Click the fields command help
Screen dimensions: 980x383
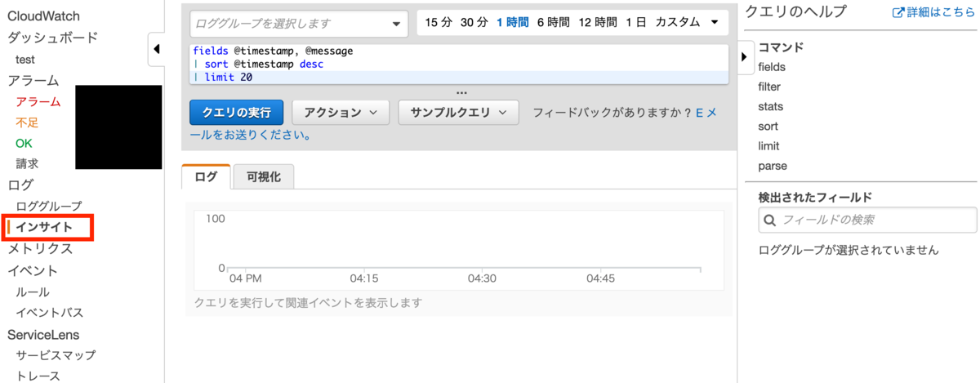pos(772,67)
